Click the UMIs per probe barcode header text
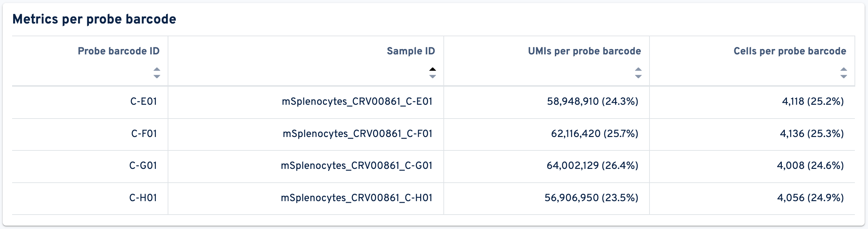The height and width of the screenshot is (229, 868). pos(584,51)
